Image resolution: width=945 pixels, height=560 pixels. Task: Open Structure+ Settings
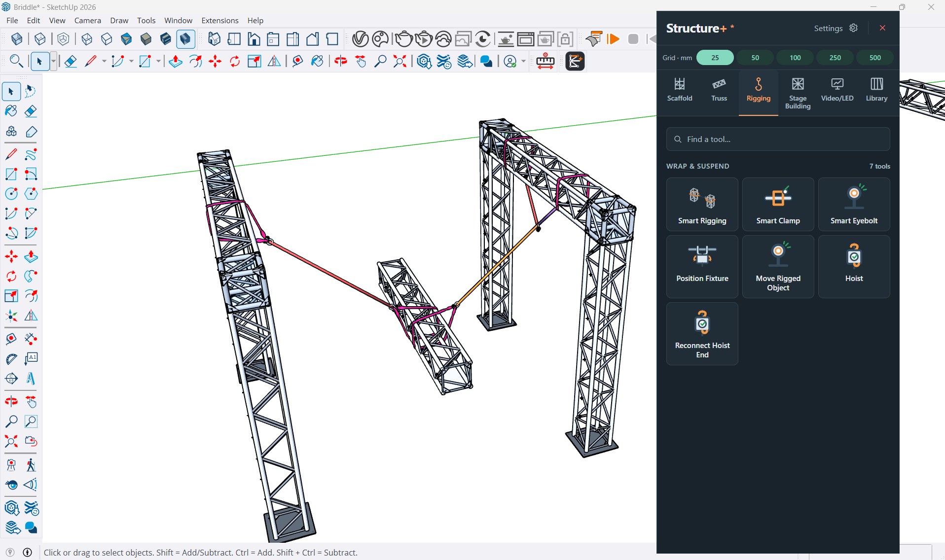[x=836, y=28]
